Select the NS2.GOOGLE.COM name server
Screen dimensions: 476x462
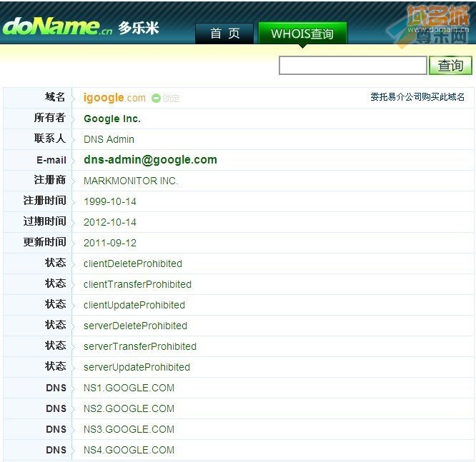[x=129, y=408]
